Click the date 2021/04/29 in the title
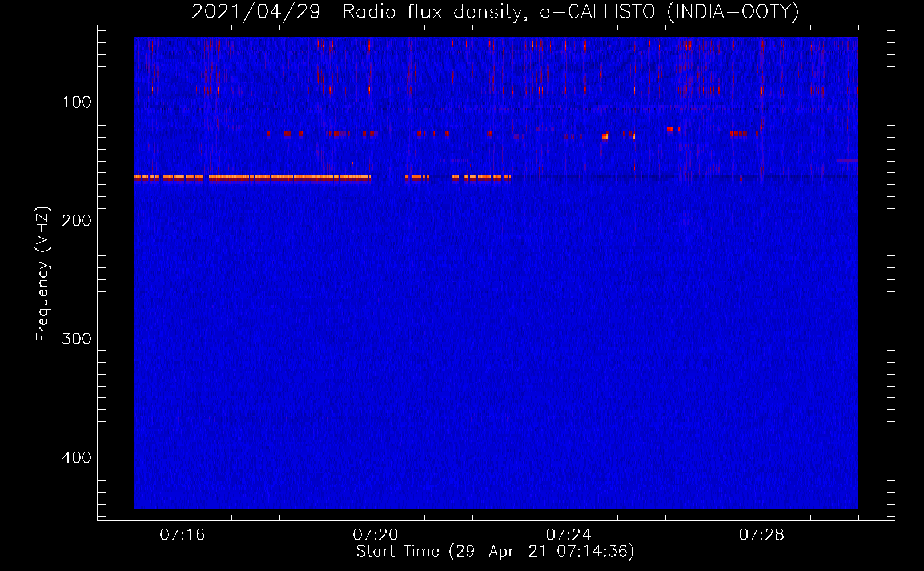 click(256, 12)
